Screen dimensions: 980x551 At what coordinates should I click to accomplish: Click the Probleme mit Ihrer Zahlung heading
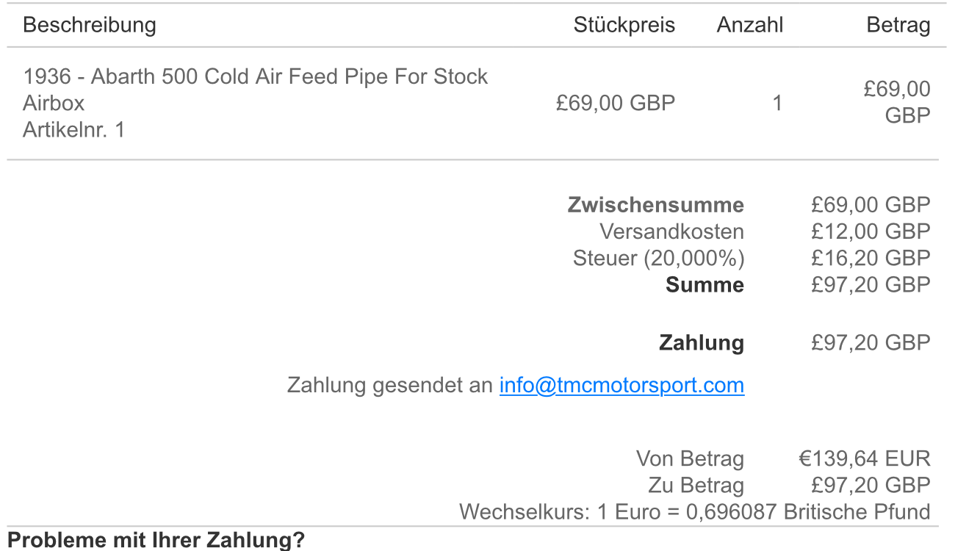(156, 541)
